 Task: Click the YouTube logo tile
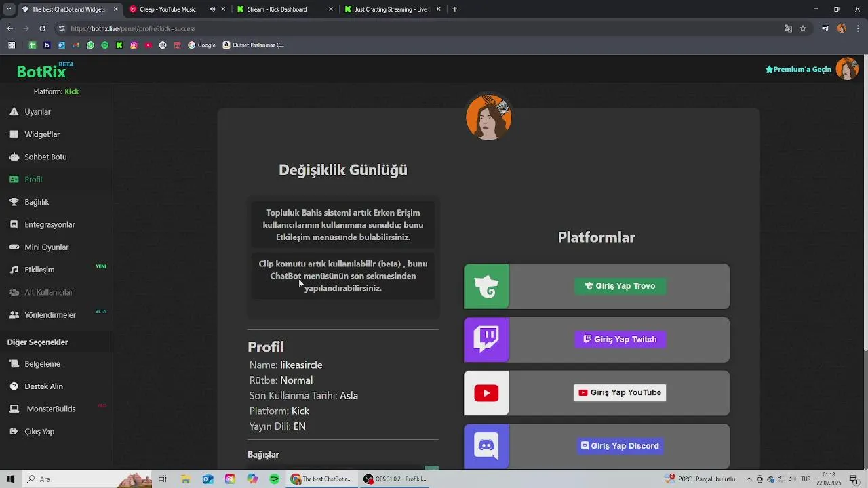tap(486, 393)
